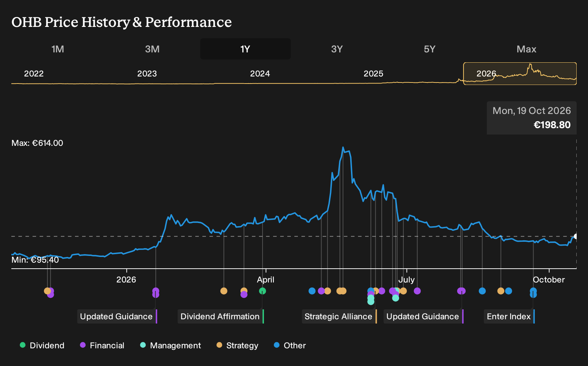
Task: Click the highlighted 2026 range selector in overview
Action: (520, 74)
